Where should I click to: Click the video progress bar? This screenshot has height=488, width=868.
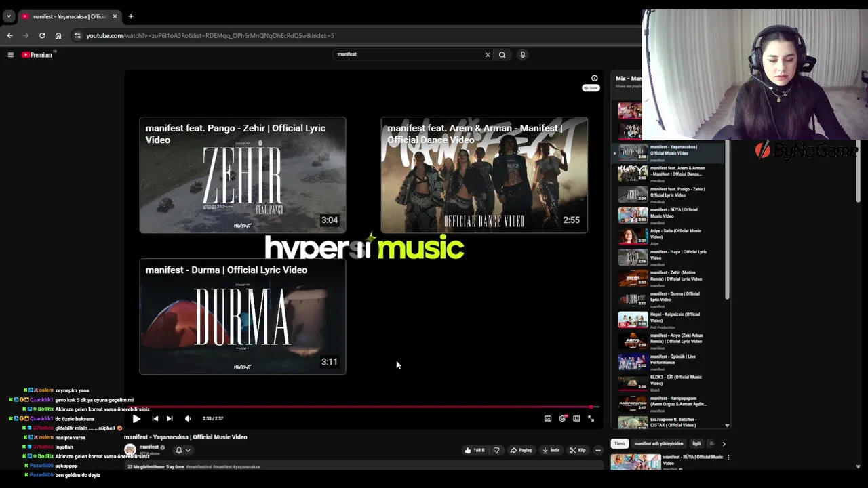tap(363, 407)
